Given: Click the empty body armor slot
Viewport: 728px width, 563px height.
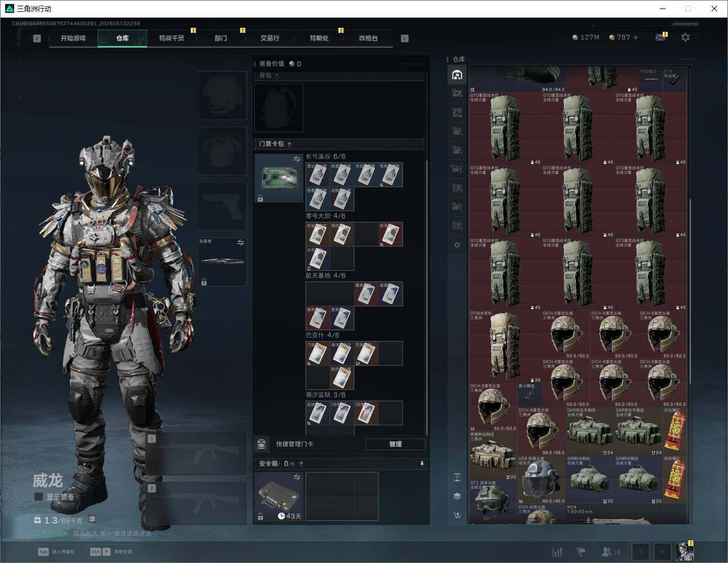Looking at the screenshot, I should pos(223,151).
